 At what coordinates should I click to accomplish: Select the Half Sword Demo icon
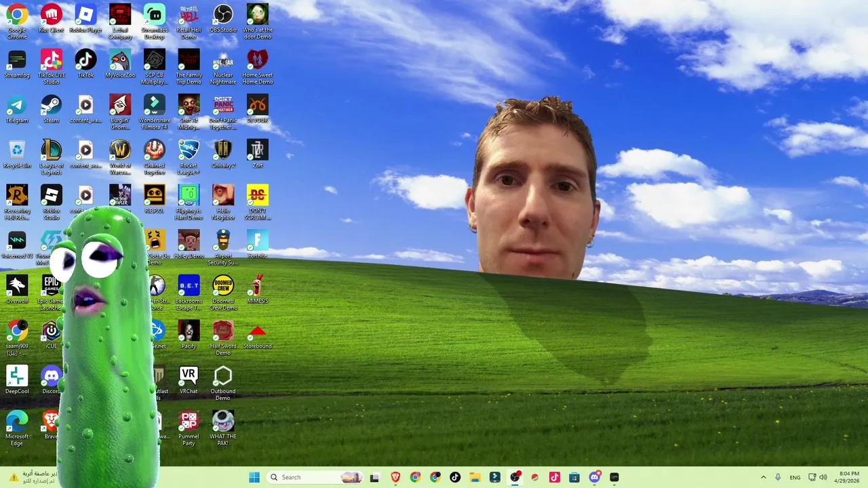[x=223, y=338]
